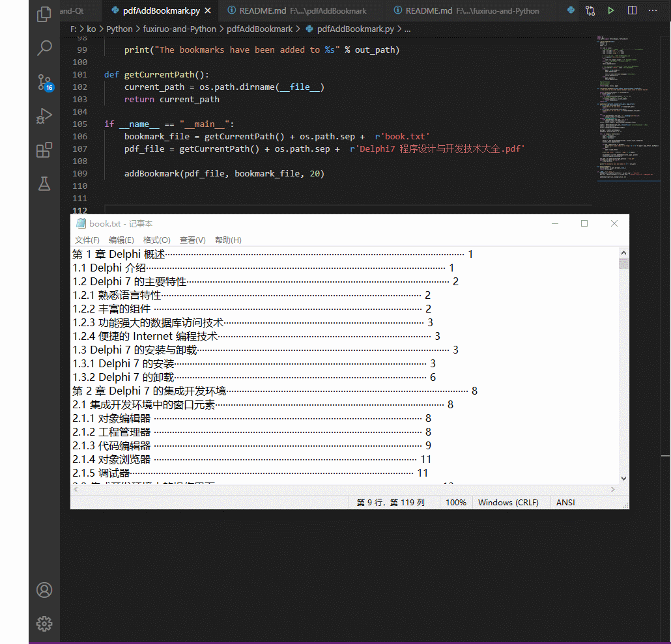Click line number 105 in the gutter
671x644 pixels.
79,124
